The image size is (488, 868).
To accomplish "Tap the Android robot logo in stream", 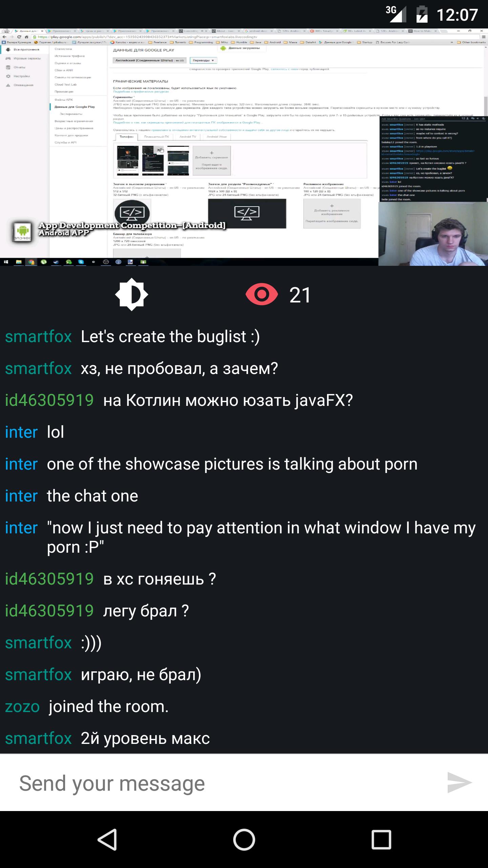I will (22, 232).
